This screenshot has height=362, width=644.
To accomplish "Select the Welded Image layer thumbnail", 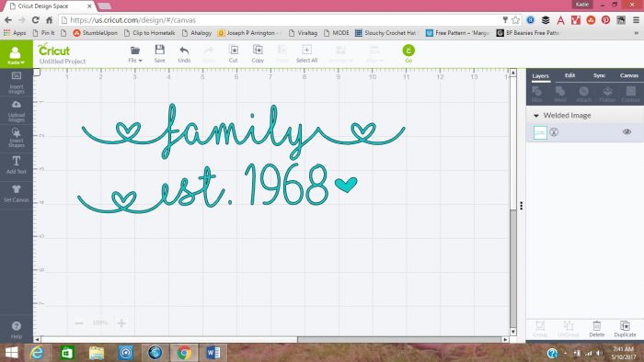I will click(540, 132).
